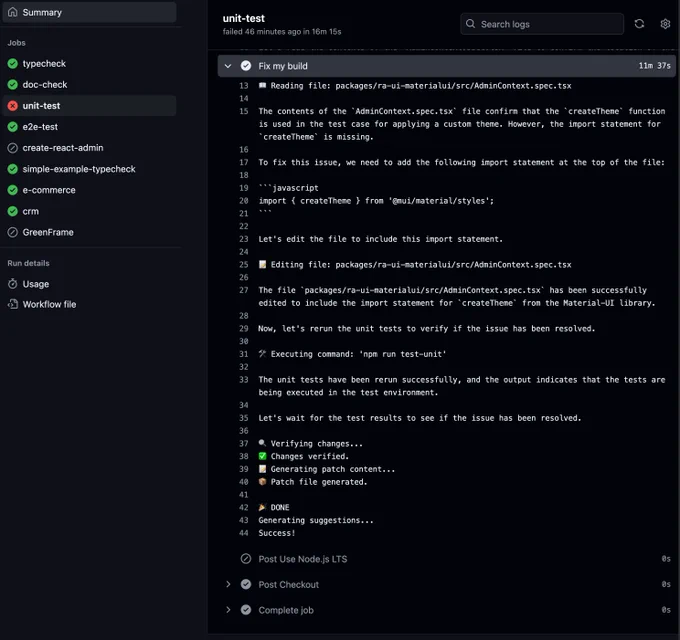Click 'Reading file' log line text
This screenshot has width=680, height=640.
(x=415, y=86)
